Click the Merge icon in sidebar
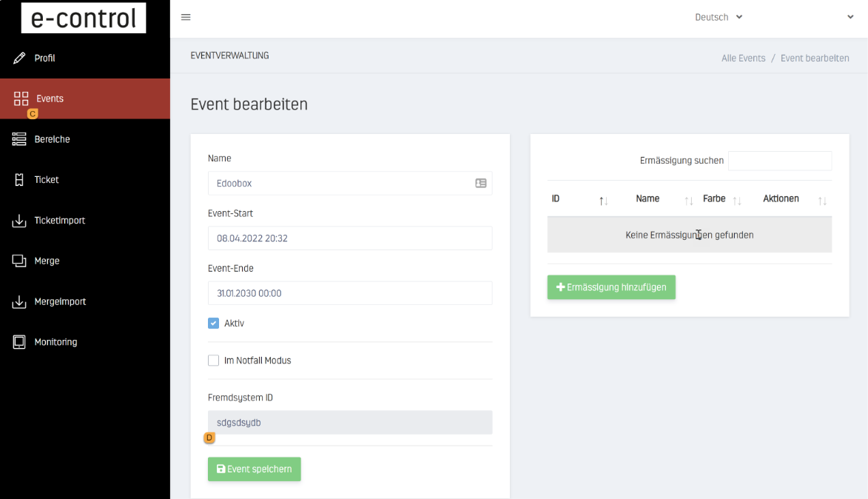The image size is (868, 499). (x=19, y=261)
